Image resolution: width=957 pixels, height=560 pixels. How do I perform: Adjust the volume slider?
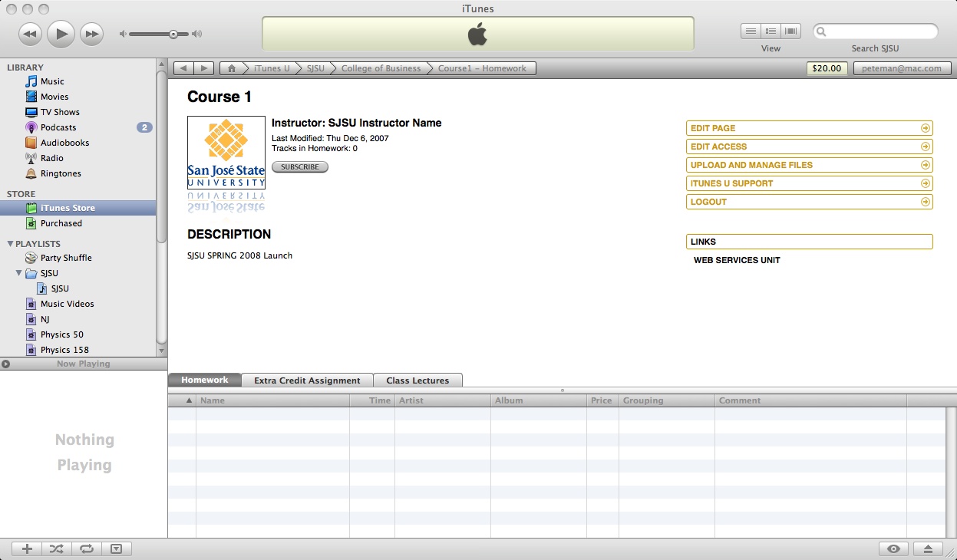(x=173, y=34)
